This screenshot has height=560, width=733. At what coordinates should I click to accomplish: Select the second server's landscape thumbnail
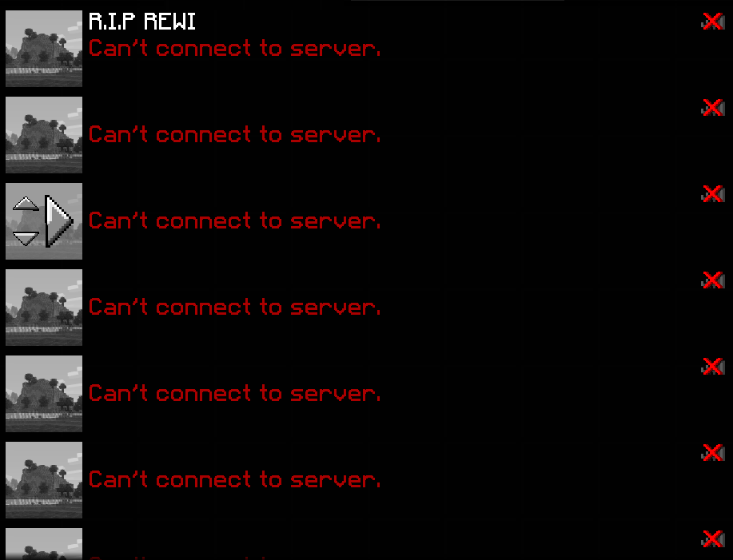pos(44,135)
